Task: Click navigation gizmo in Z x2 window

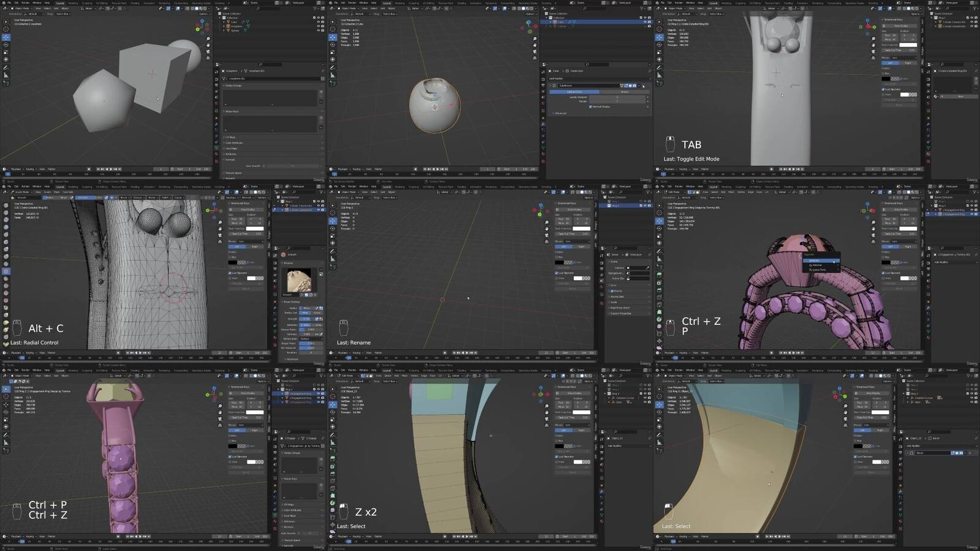Action: (541, 394)
